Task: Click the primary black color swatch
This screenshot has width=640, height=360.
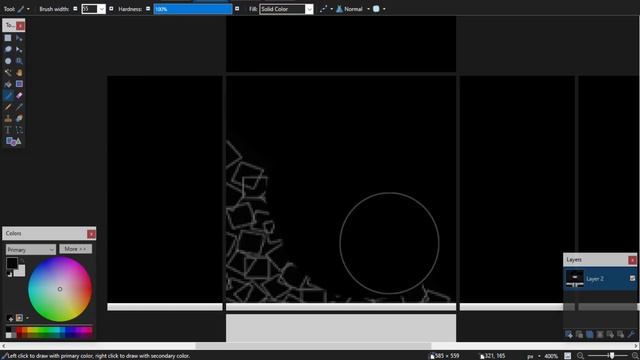Action: pyautogui.click(x=11, y=263)
